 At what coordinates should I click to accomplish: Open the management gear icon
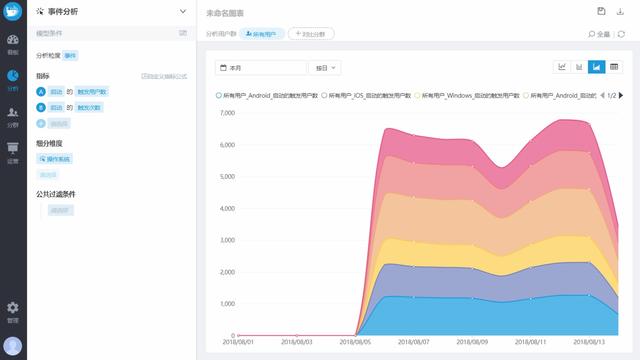[13, 307]
